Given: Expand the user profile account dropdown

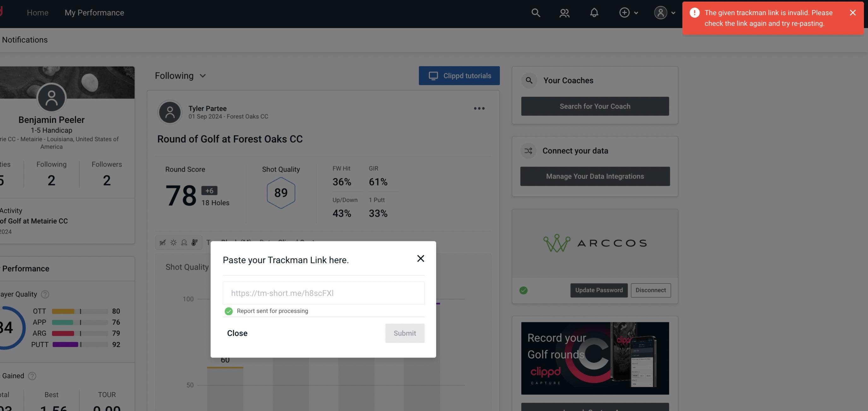Looking at the screenshot, I should coord(664,12).
